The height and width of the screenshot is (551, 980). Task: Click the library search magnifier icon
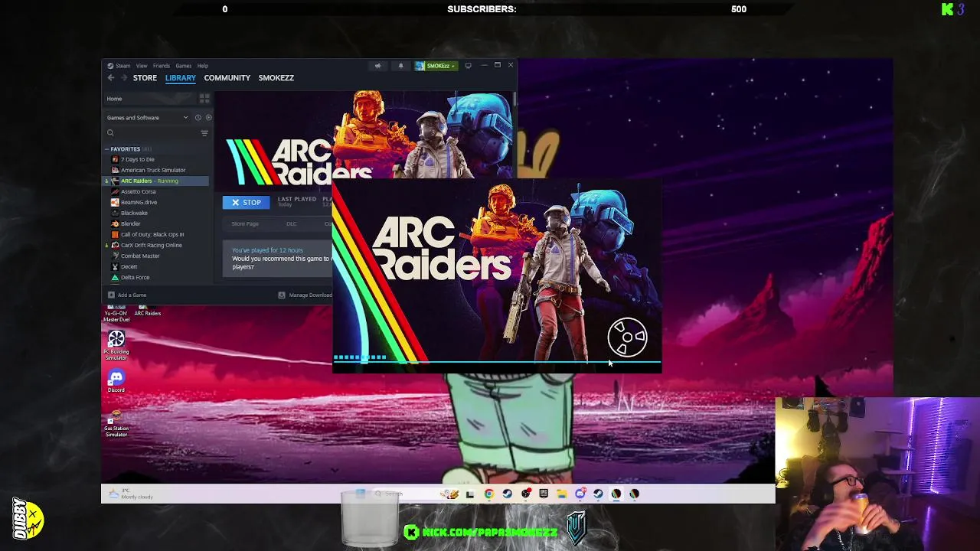click(x=110, y=133)
